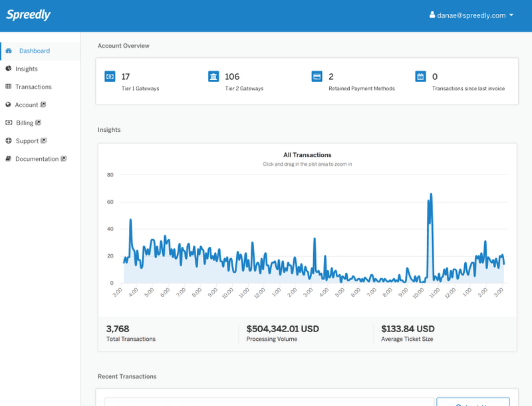Screen dimensions: 532x406
Task: Click the Spreedly logo
Action: click(28, 14)
